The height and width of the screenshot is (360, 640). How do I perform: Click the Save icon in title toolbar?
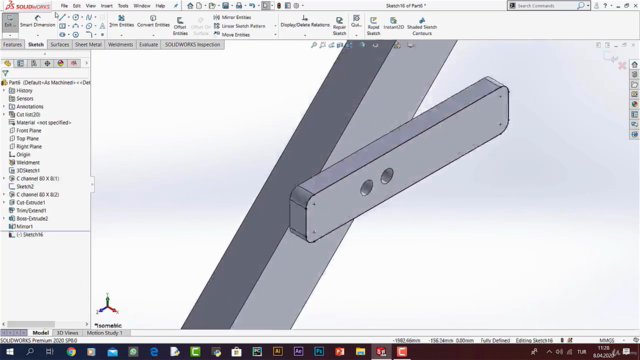pos(225,6)
